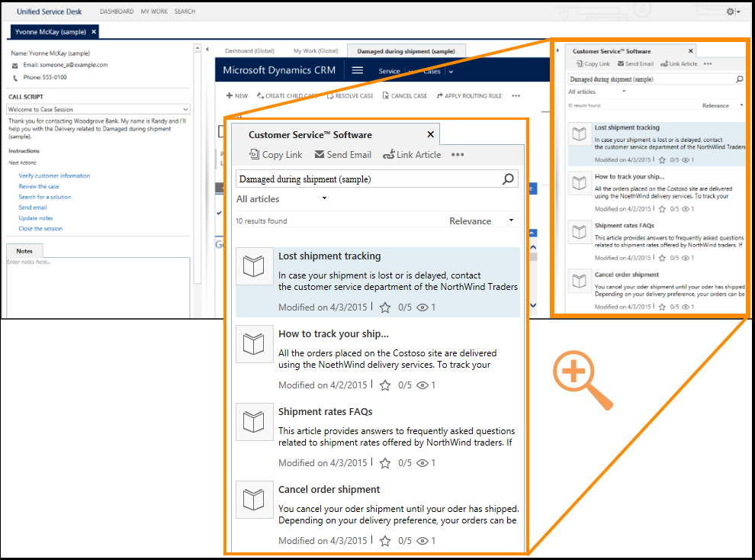
Task: Click CANCEL CASE in the CRM command bar
Action: tap(404, 96)
